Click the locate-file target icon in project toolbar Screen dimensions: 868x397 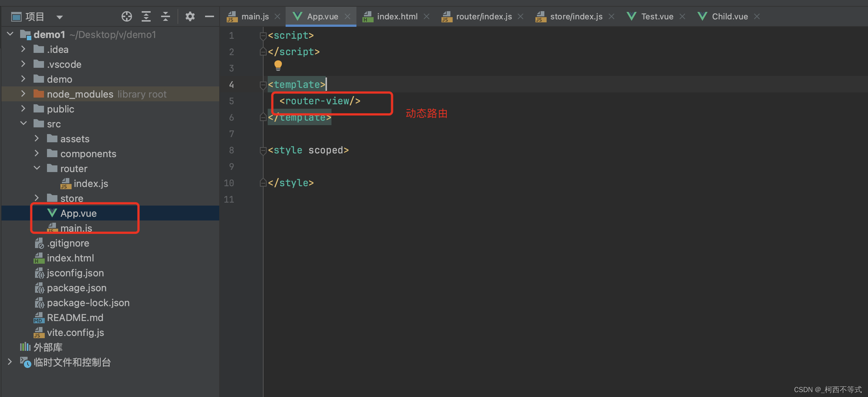click(x=127, y=16)
